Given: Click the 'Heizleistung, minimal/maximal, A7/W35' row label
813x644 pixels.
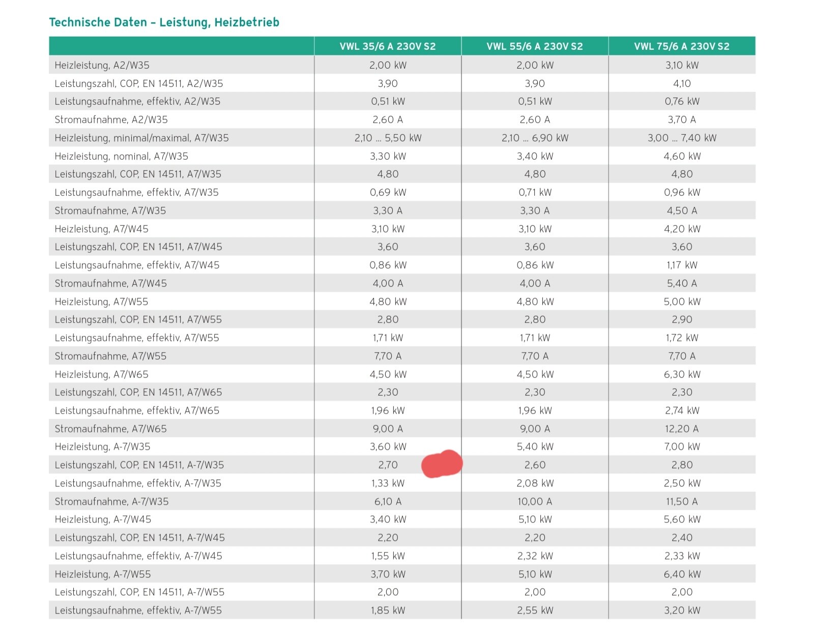Looking at the screenshot, I should 141,138.
